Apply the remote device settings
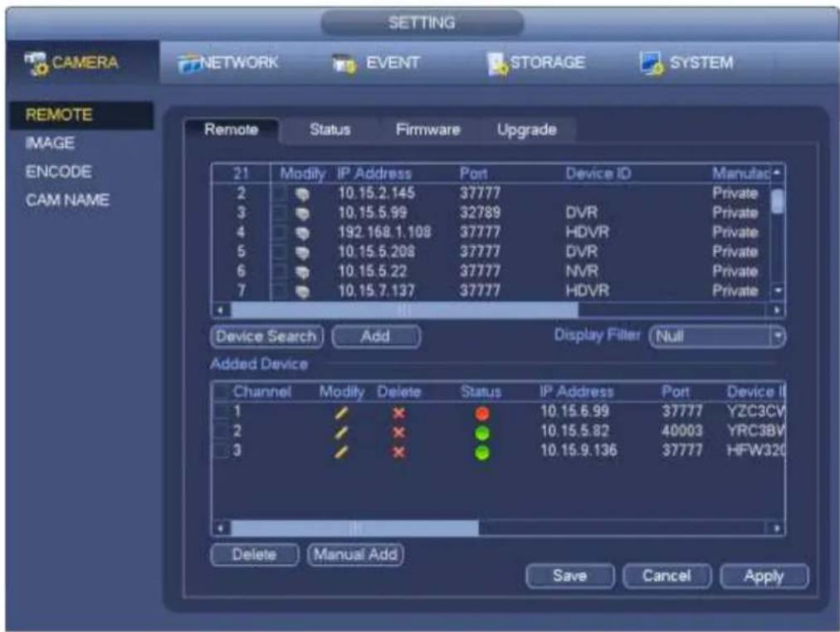This screenshot has height=632, width=840. [764, 576]
